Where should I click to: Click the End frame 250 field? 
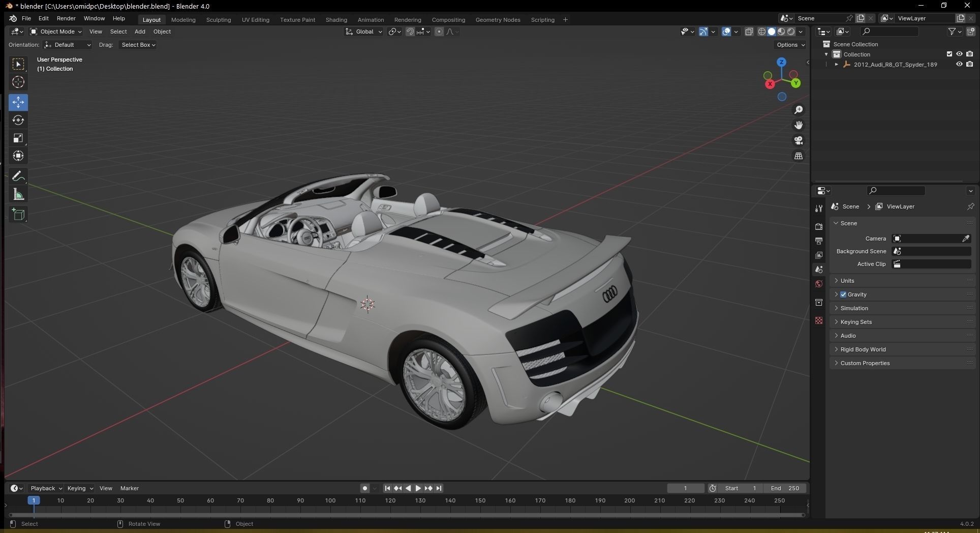(785, 488)
